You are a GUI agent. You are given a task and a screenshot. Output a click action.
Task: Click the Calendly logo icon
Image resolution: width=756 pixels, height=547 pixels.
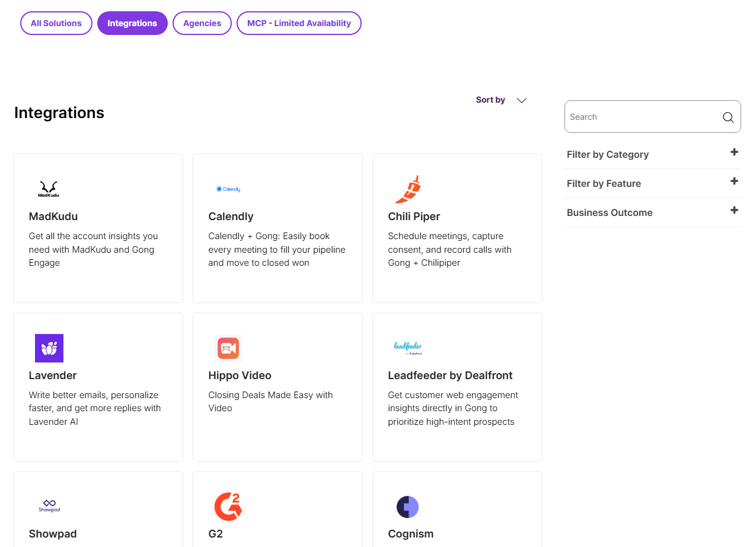(x=228, y=189)
